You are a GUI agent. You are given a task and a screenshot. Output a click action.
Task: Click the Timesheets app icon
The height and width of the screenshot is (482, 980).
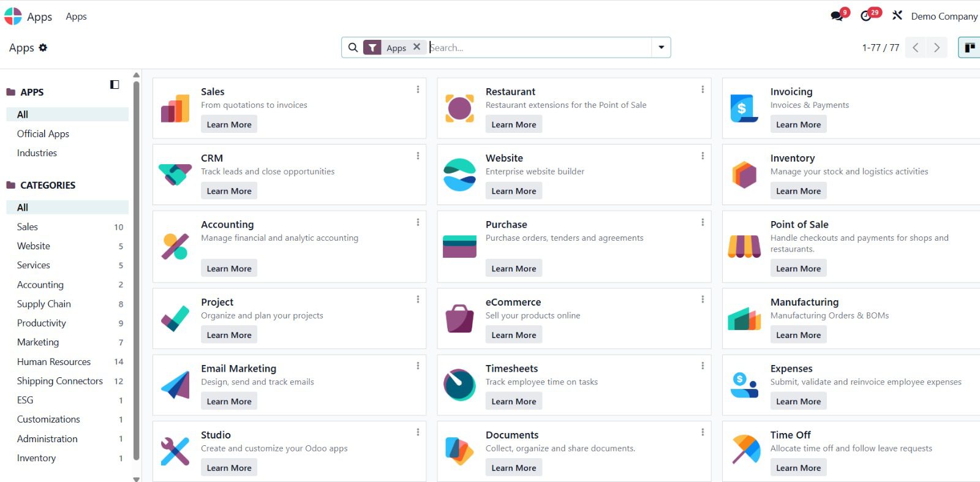[459, 385]
